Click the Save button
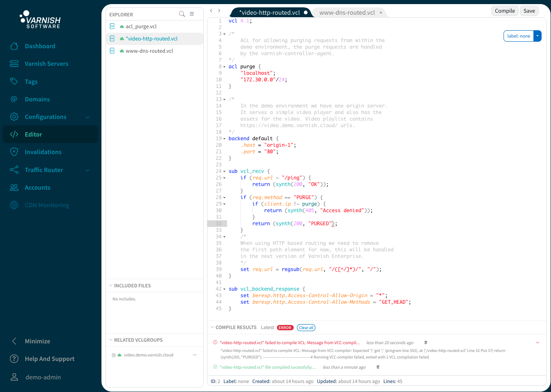 (529, 11)
